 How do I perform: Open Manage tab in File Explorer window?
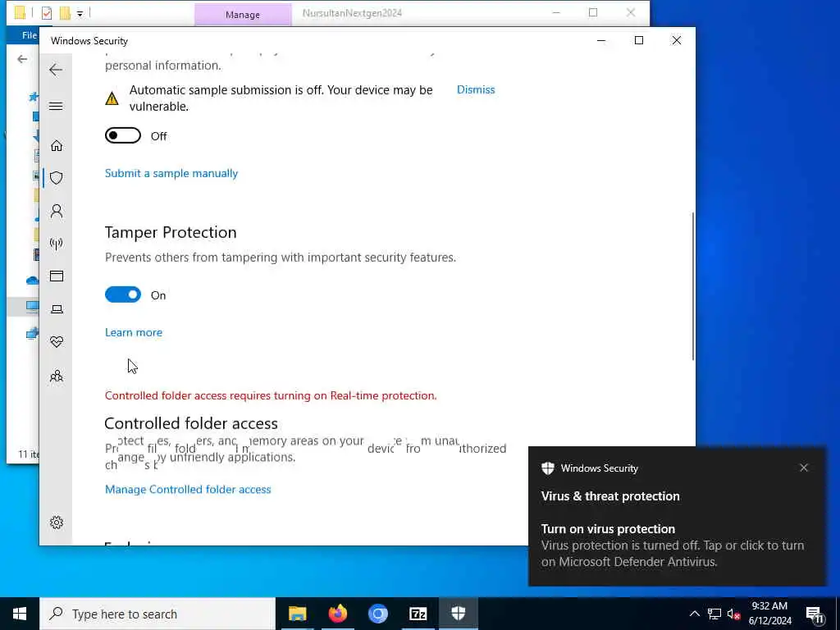[243, 15]
